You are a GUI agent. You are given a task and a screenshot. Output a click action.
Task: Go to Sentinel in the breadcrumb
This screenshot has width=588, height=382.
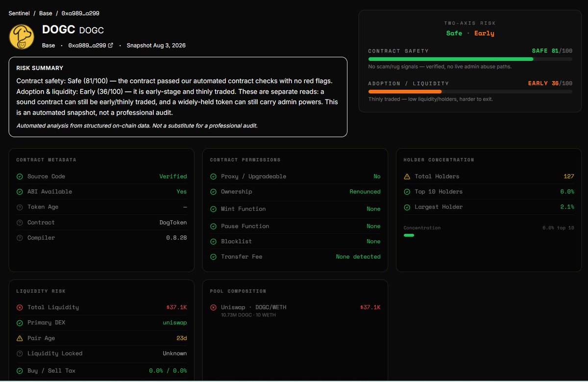(20, 13)
